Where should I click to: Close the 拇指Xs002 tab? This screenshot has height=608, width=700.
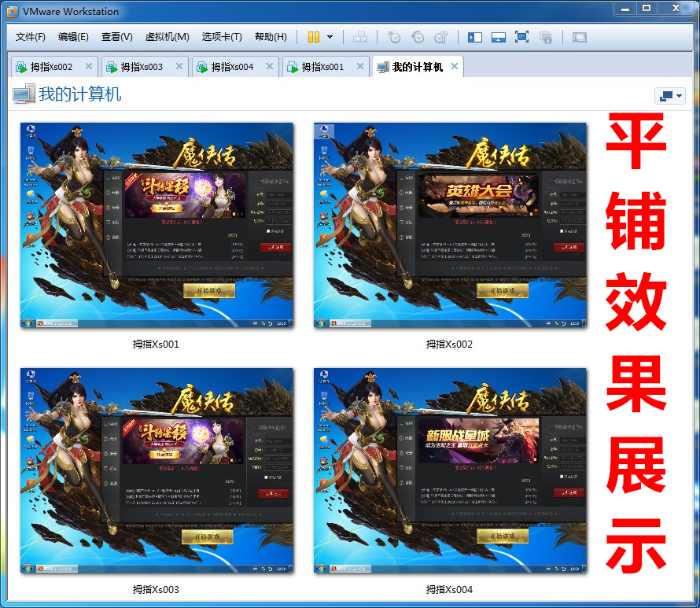[89, 66]
